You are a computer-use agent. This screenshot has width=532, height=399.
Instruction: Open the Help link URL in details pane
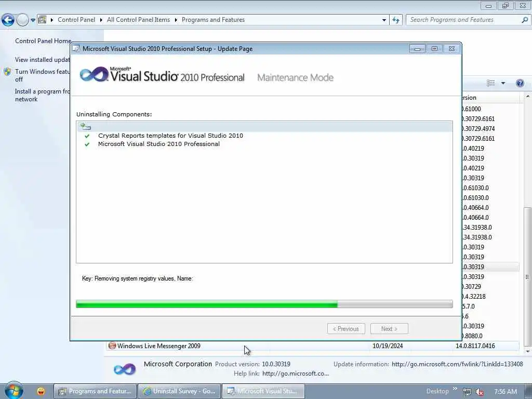(296, 374)
